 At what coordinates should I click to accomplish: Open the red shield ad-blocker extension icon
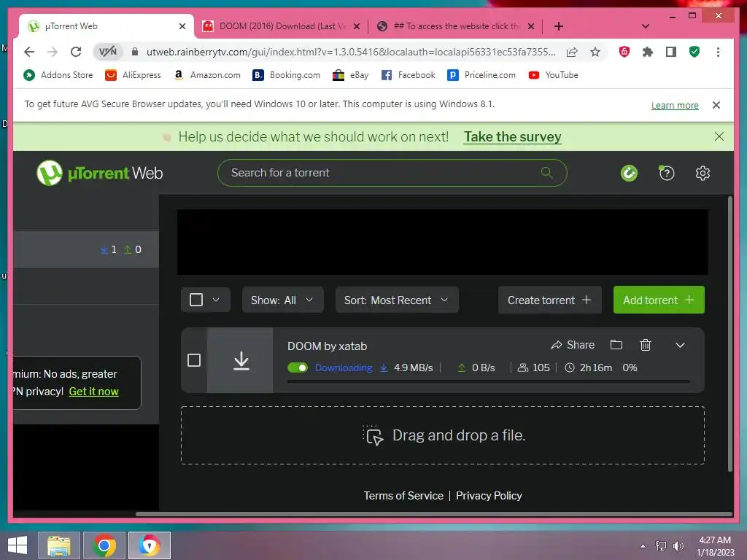tap(624, 52)
